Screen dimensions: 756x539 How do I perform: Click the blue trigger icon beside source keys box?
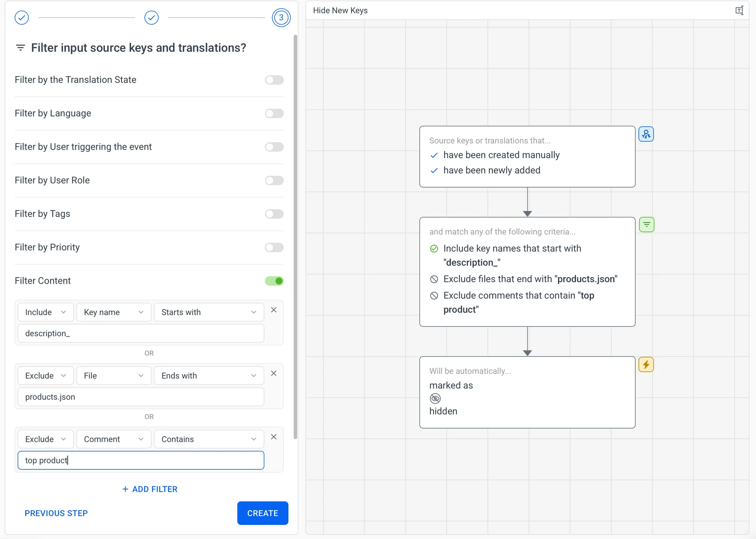click(x=646, y=134)
